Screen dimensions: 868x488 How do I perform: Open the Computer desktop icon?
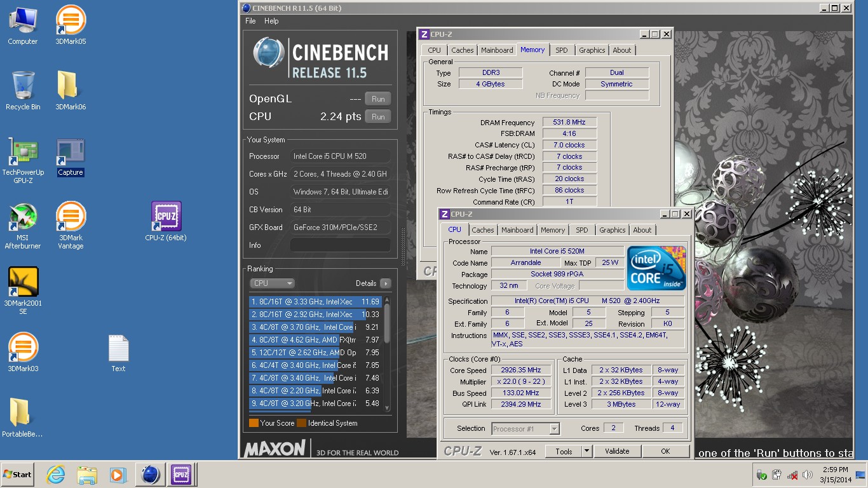[x=22, y=25]
